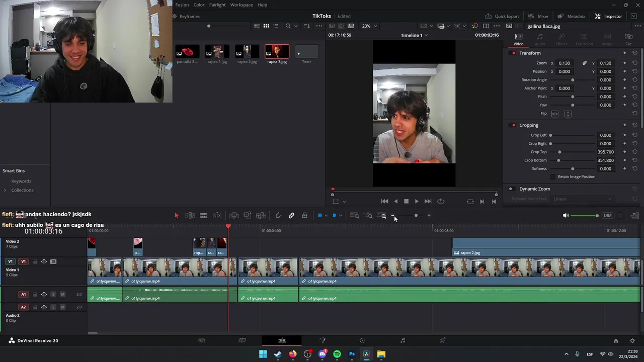Open the Keyframes panel
The width and height of the screenshot is (644, 362).
pos(186,16)
